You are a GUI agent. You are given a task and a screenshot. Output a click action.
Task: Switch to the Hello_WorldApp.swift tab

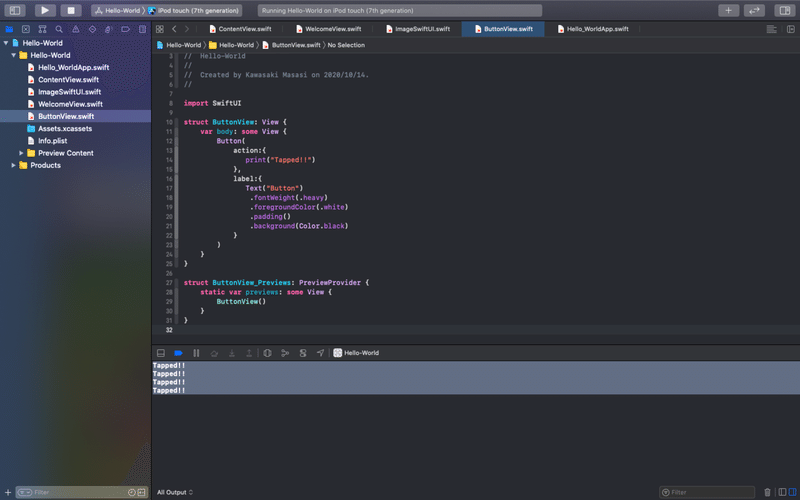pos(592,29)
